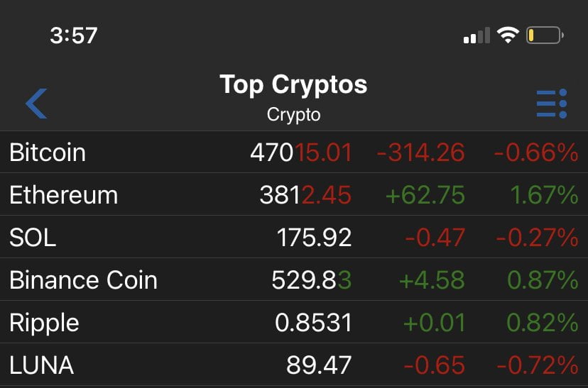Open the list options menu icon
This screenshot has width=588, height=388.
(551, 104)
